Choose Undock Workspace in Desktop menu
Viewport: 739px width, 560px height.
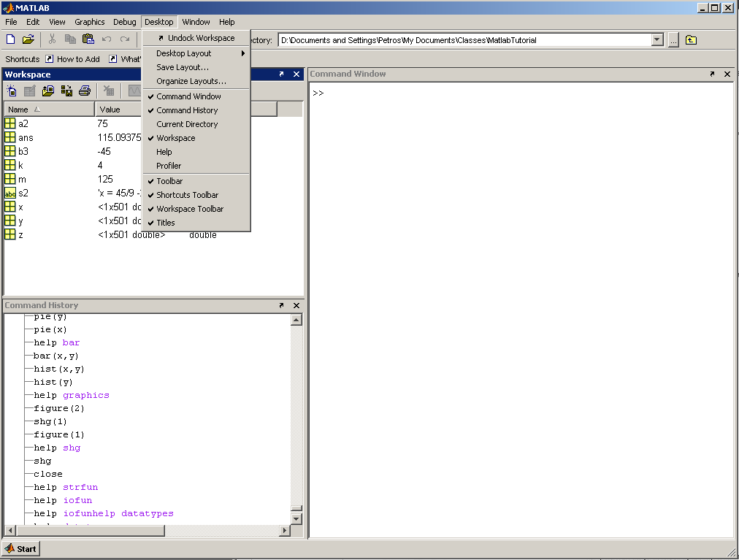pos(196,38)
